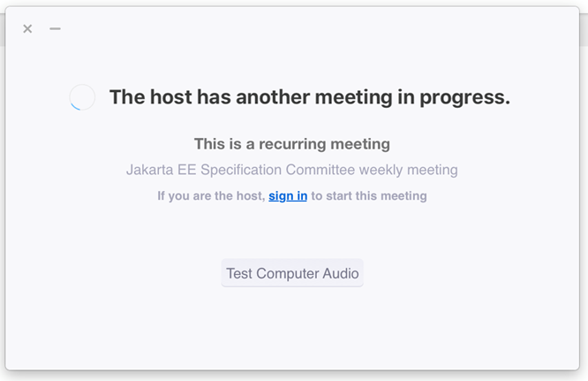Click the empty title bar right of minimize
The width and height of the screenshot is (588, 381).
(x=309, y=29)
